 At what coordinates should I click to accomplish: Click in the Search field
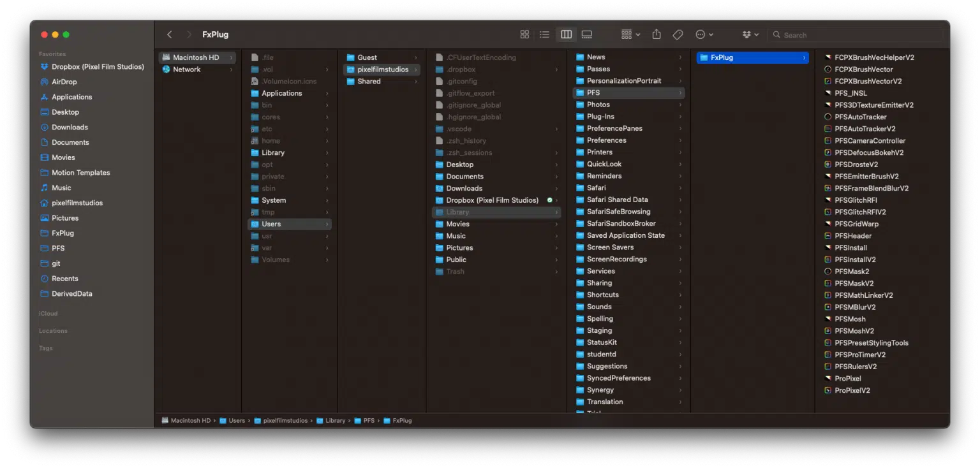[856, 35]
